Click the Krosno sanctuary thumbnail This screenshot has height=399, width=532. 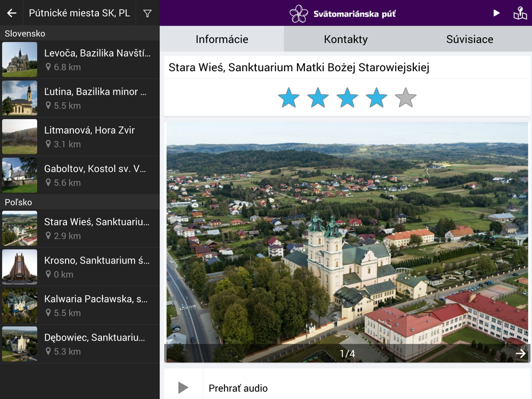point(20,267)
